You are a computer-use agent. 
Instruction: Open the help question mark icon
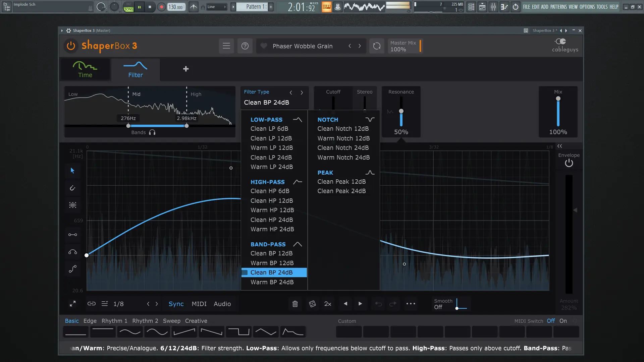[x=245, y=46]
